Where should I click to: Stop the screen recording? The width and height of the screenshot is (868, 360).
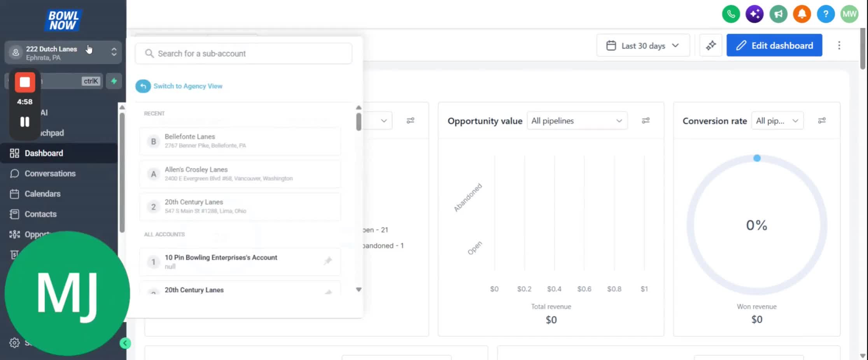tap(25, 82)
